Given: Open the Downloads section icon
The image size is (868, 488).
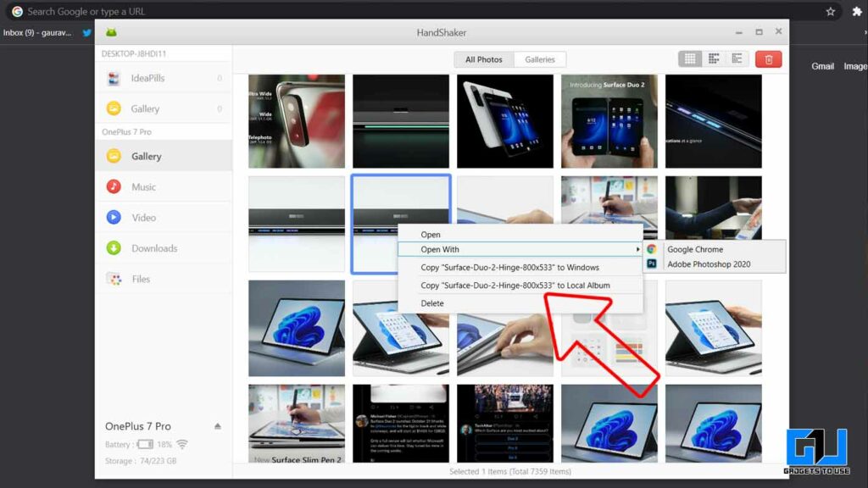Looking at the screenshot, I should [x=114, y=248].
